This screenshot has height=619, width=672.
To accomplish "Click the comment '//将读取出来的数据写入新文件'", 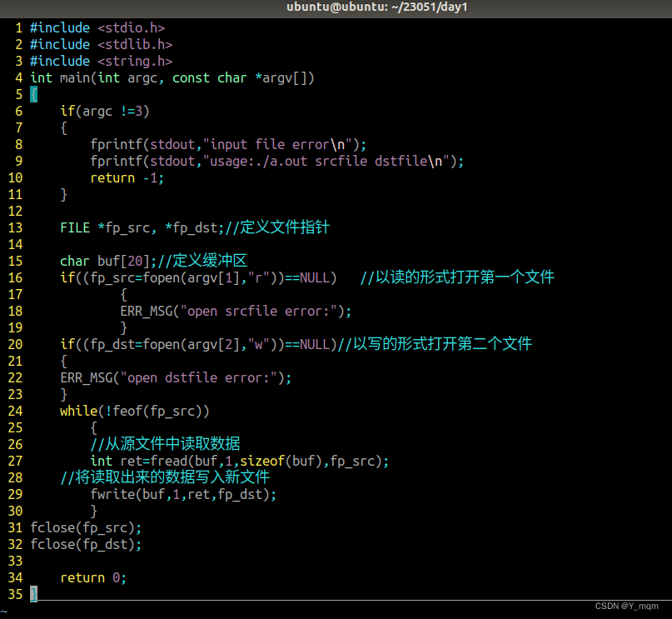I will 165,477.
